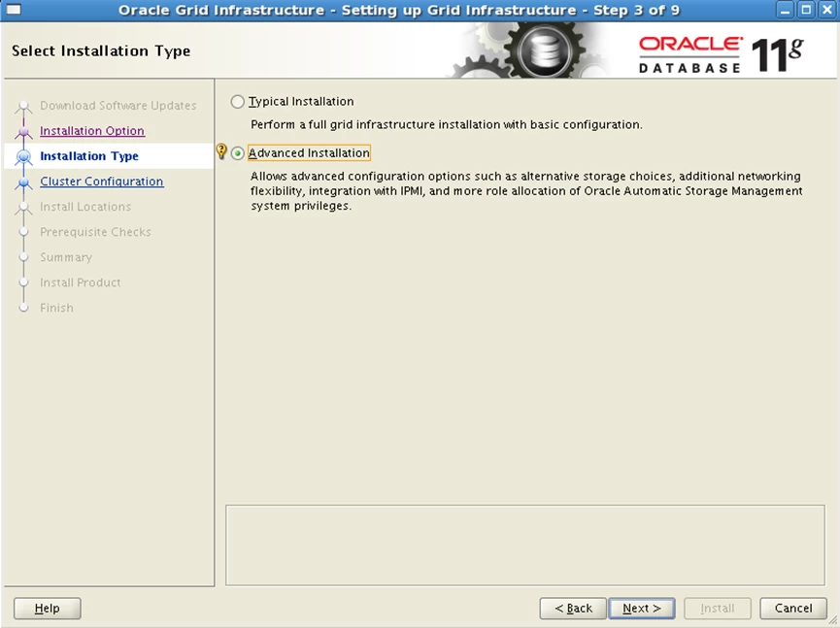Screen dimensions: 840x628
Task: Click the "Select Installation Type" heading
Action: click(x=101, y=50)
